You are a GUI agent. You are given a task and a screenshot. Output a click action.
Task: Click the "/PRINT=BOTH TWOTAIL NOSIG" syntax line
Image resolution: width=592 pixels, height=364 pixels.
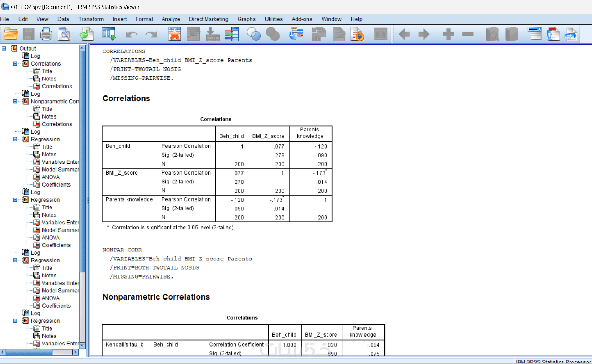[x=154, y=268]
